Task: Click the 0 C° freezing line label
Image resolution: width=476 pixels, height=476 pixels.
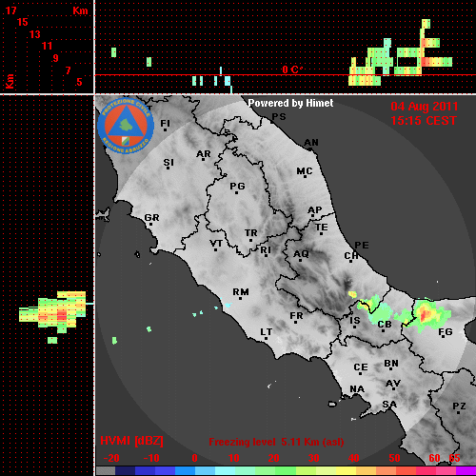Action: click(x=292, y=69)
